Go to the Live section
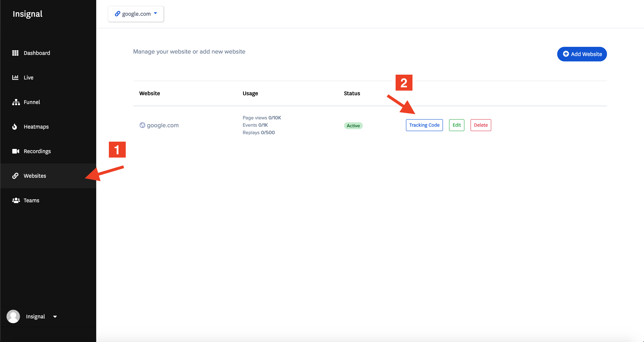644x342 pixels. [48, 78]
